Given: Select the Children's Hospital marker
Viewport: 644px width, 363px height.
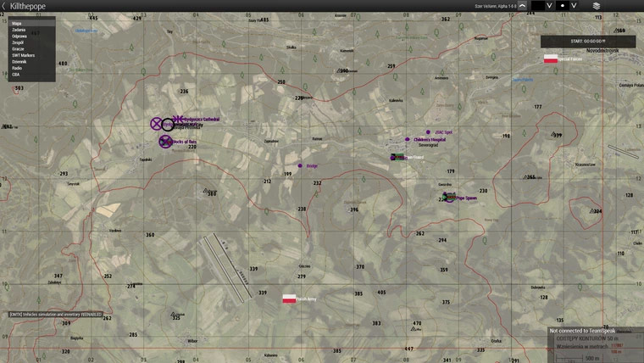Looking at the screenshot, I should [x=408, y=139].
